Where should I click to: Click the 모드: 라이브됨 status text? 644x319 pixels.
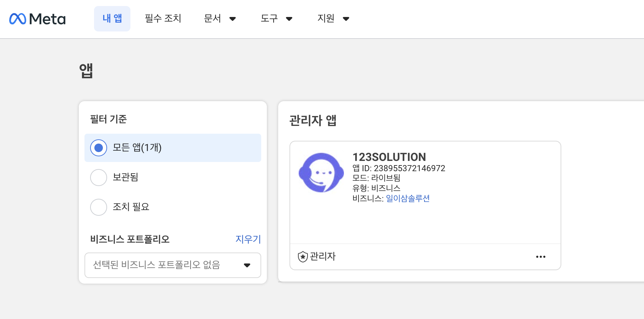pos(376,178)
